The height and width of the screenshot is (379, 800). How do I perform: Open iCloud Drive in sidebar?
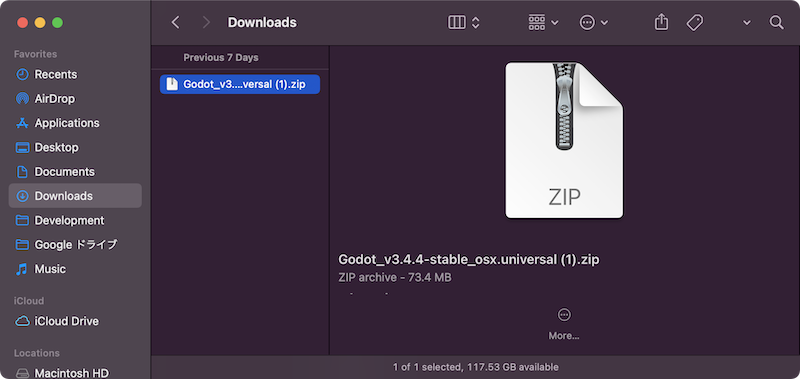click(x=75, y=321)
